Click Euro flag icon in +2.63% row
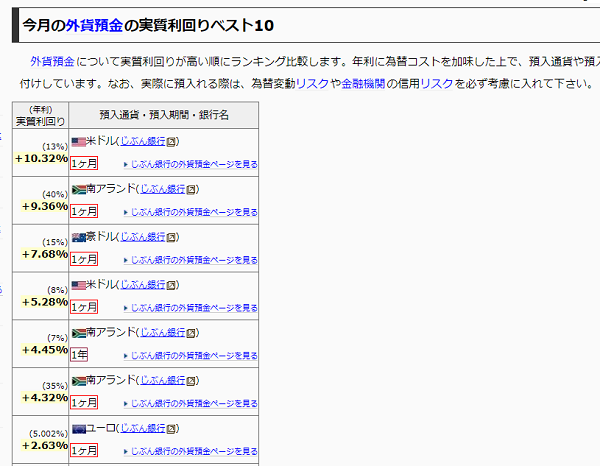This screenshot has height=466, width=600. click(x=78, y=429)
